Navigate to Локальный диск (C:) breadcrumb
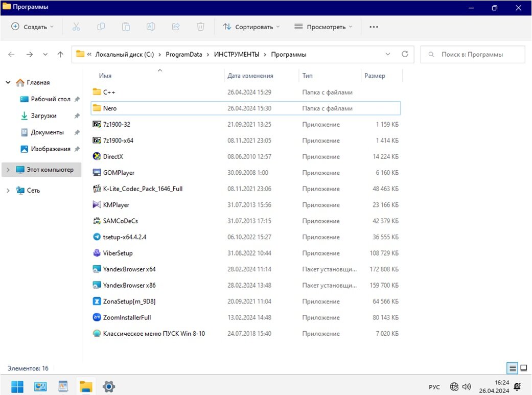Screen dimensions: 532x395 pyautogui.click(x=125, y=54)
